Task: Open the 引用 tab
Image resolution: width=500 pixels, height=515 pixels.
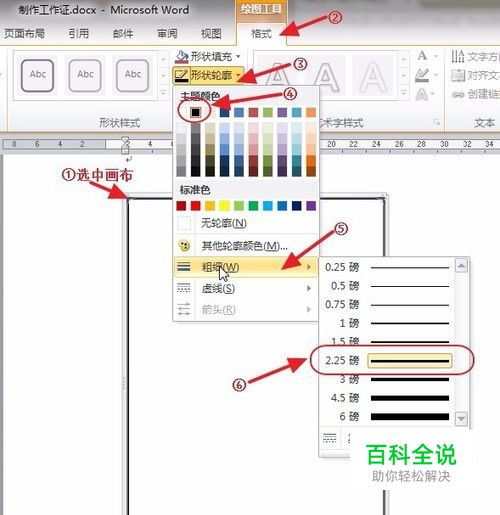Action: (x=79, y=33)
